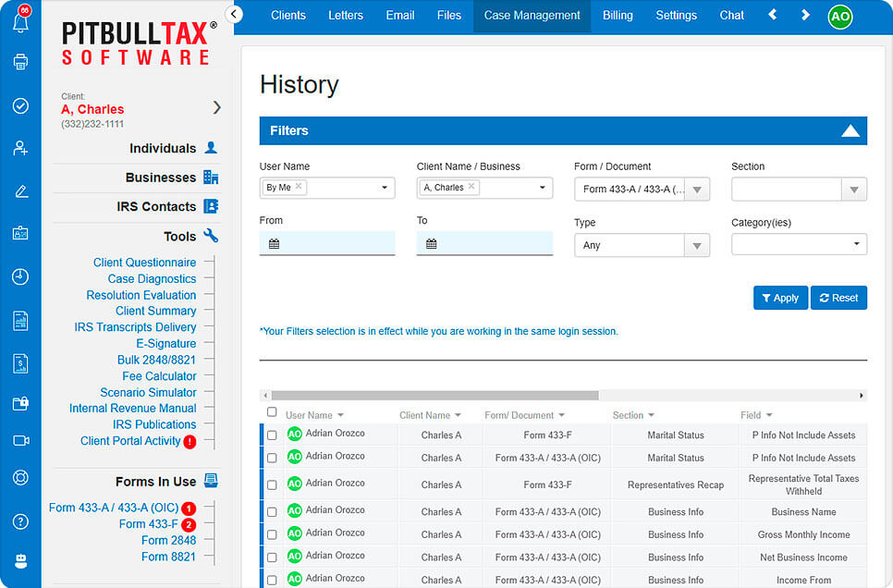Click the Forms In Use computer icon
The height and width of the screenshot is (588, 893).
pos(211,481)
